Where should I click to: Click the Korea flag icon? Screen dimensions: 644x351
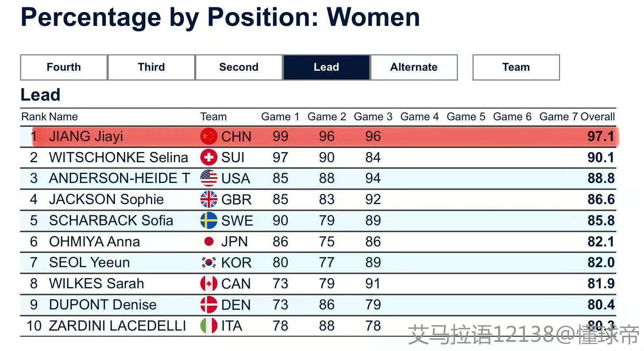(209, 262)
